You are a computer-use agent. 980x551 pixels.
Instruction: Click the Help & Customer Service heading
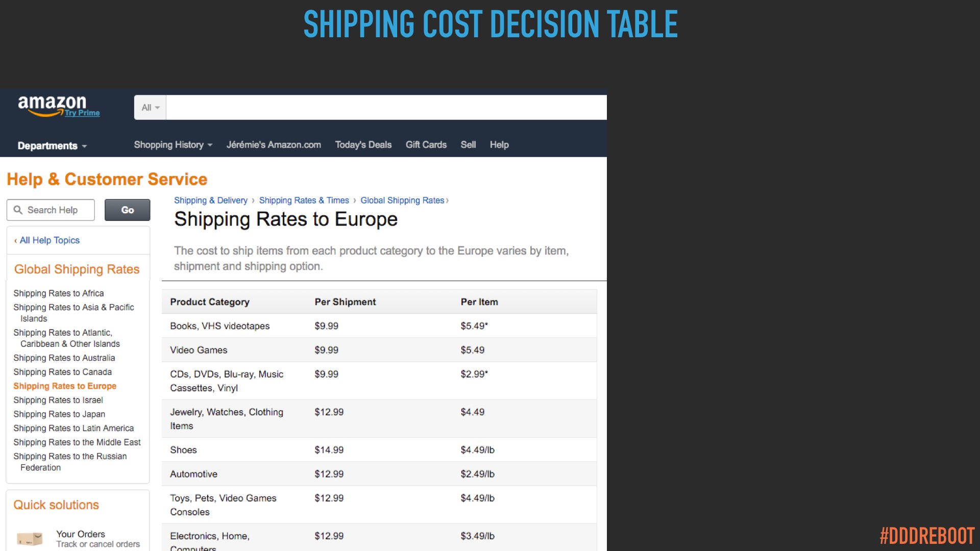[107, 179]
